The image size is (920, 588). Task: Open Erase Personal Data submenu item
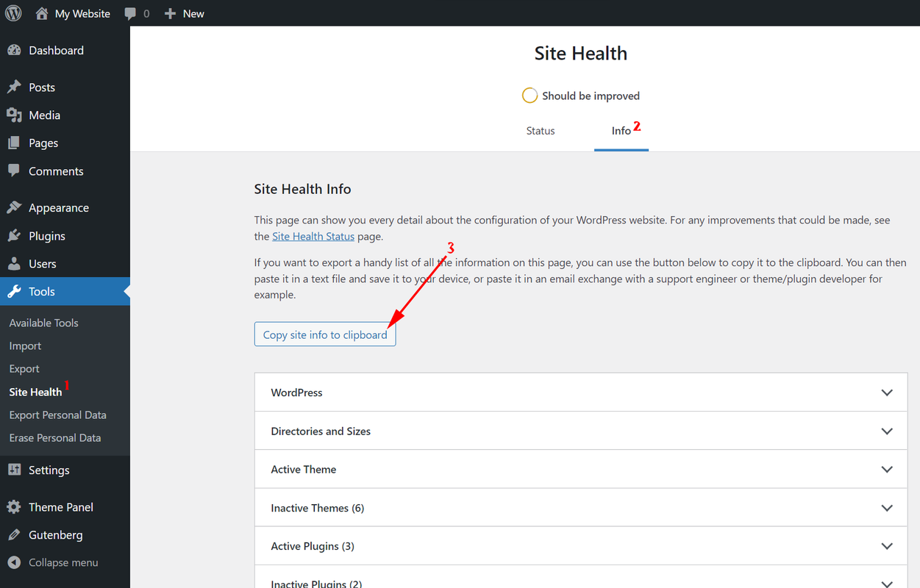[x=55, y=437]
